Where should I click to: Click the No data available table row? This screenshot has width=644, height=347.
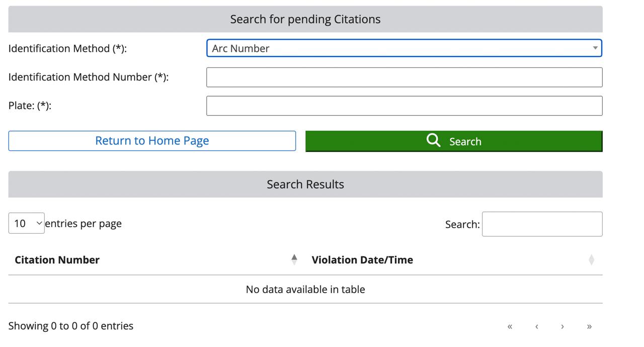(305, 290)
